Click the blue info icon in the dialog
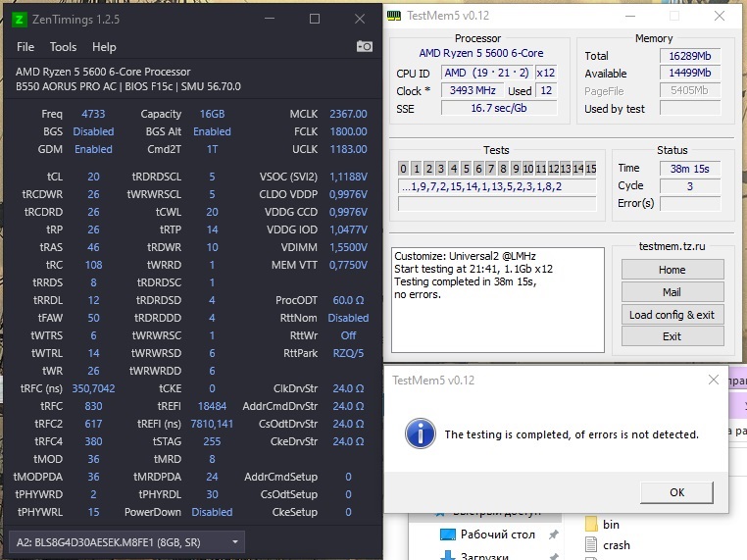 (421, 433)
